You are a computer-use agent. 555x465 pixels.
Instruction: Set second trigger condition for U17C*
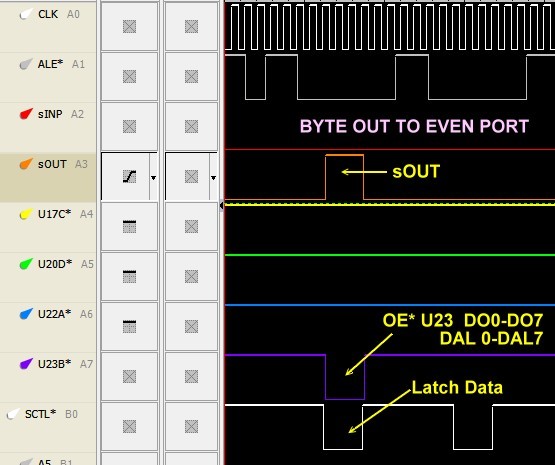click(191, 226)
